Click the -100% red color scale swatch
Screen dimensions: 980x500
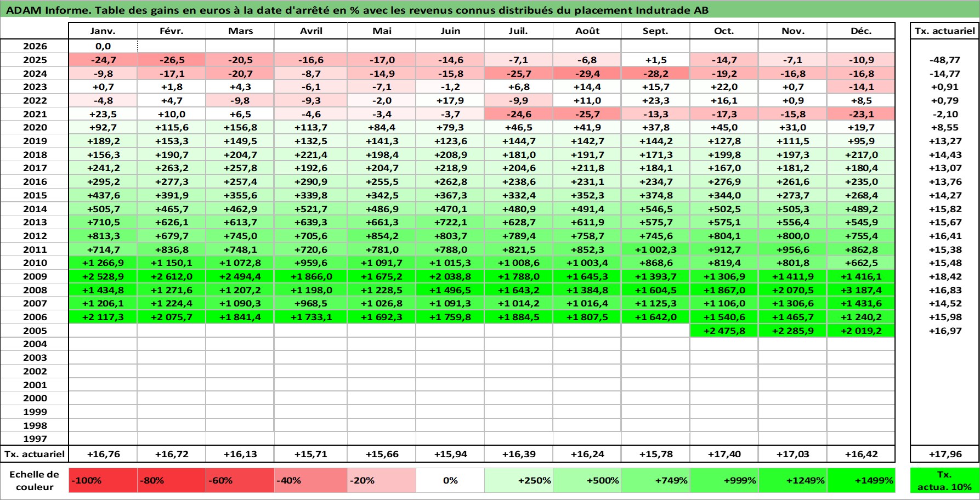(103, 480)
